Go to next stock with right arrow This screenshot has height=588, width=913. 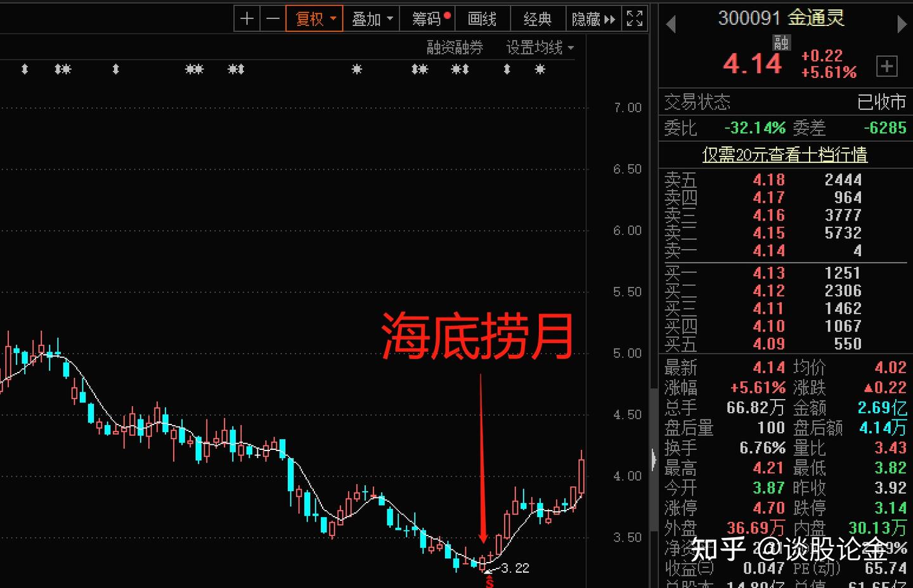(903, 23)
